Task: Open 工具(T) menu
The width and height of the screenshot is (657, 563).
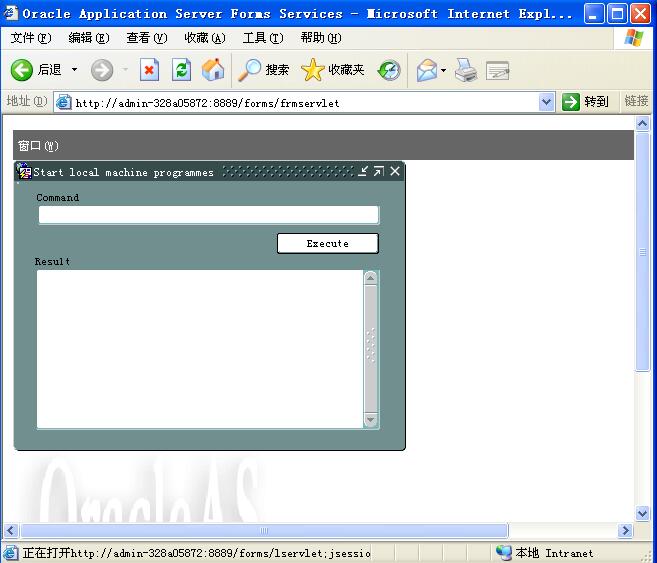Action: [263, 38]
